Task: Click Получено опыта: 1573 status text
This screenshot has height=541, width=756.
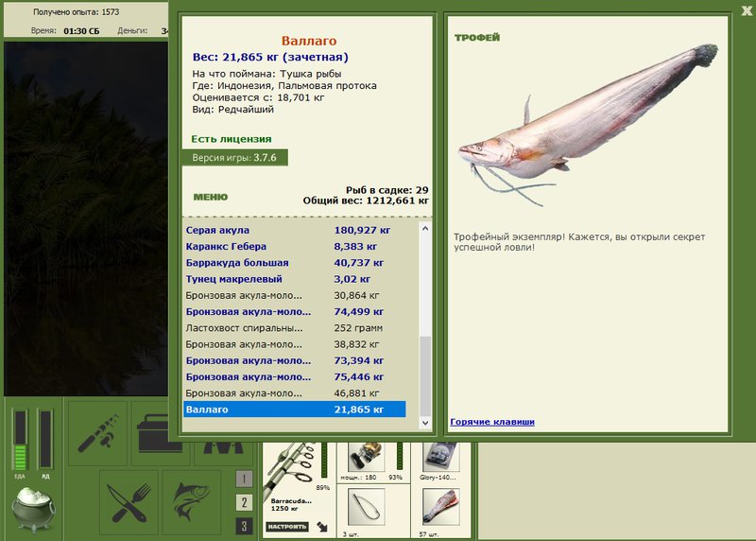Action: click(76, 12)
